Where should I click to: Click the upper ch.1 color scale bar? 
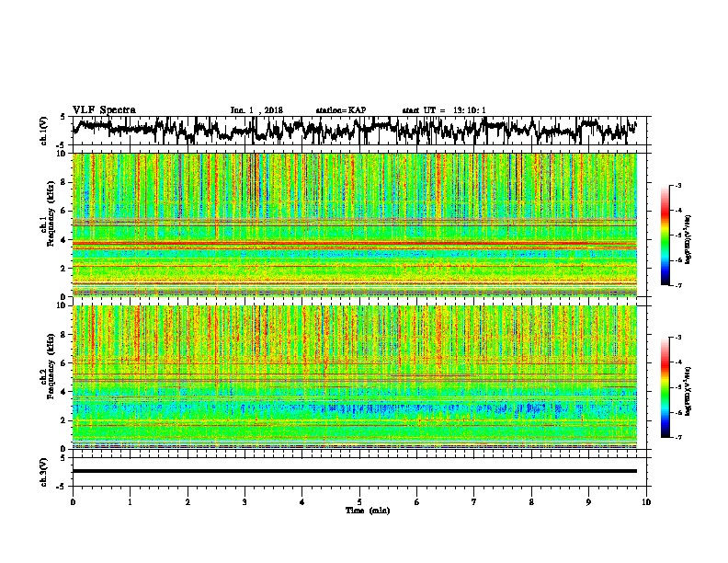pos(665,236)
